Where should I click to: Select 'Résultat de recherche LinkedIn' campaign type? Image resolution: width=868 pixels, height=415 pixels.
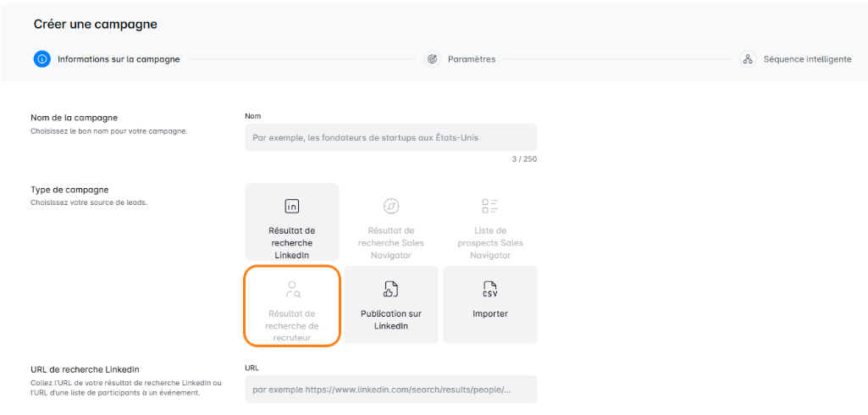click(x=291, y=242)
